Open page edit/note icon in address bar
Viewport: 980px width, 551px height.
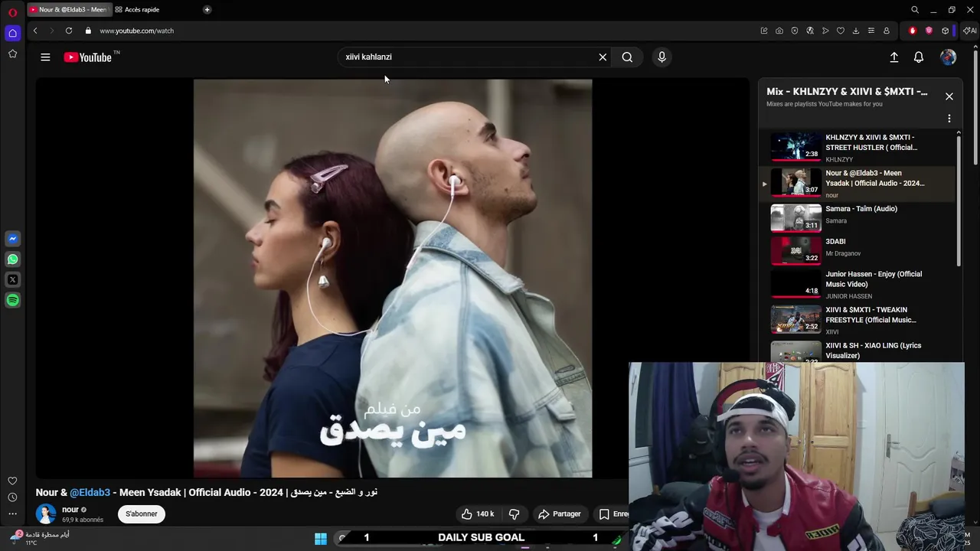764,31
